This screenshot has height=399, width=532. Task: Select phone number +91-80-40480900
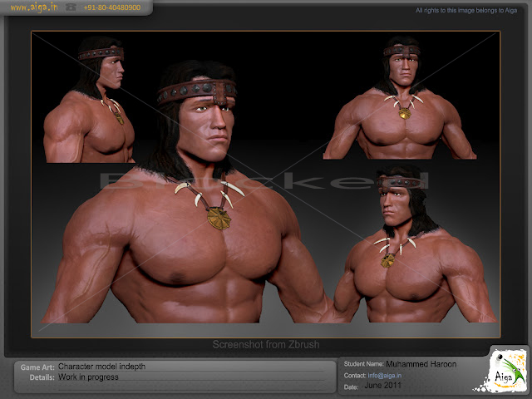[x=112, y=7]
